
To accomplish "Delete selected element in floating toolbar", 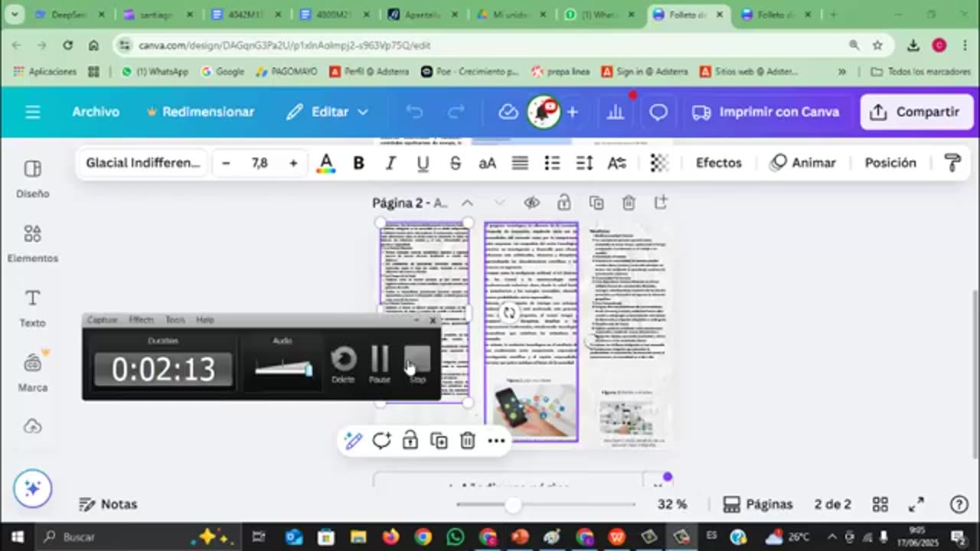I will click(x=467, y=441).
